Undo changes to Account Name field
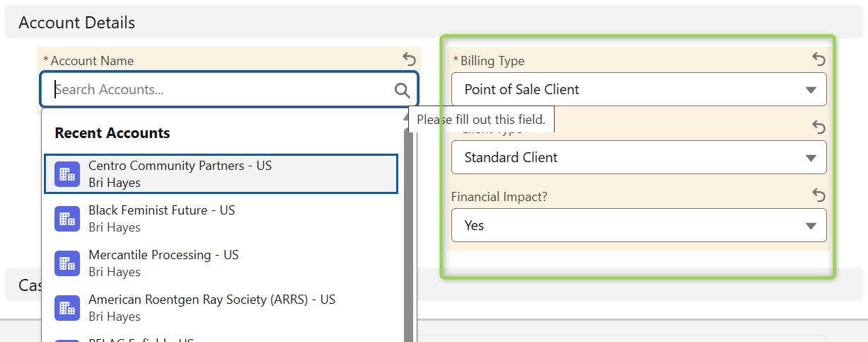Screen dimensions: 868x342 point(409,59)
